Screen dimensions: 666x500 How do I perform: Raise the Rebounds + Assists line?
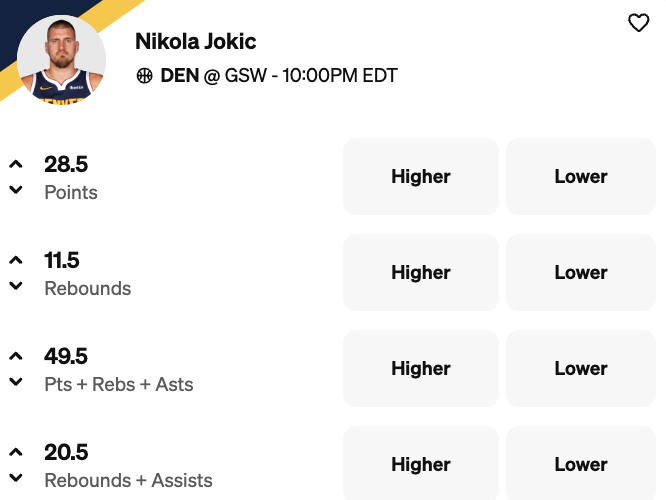[16, 451]
